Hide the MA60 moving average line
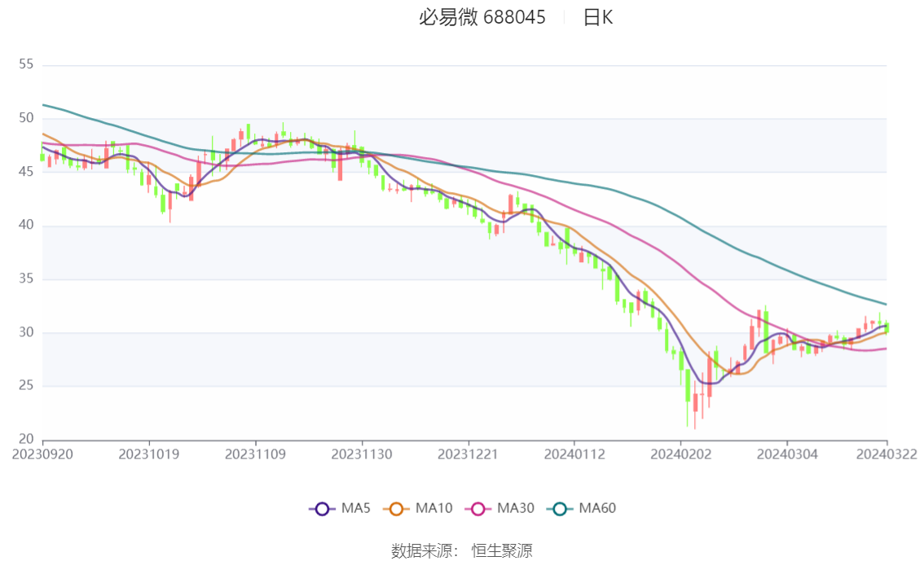Image resolution: width=924 pixels, height=561 pixels. pos(582,509)
